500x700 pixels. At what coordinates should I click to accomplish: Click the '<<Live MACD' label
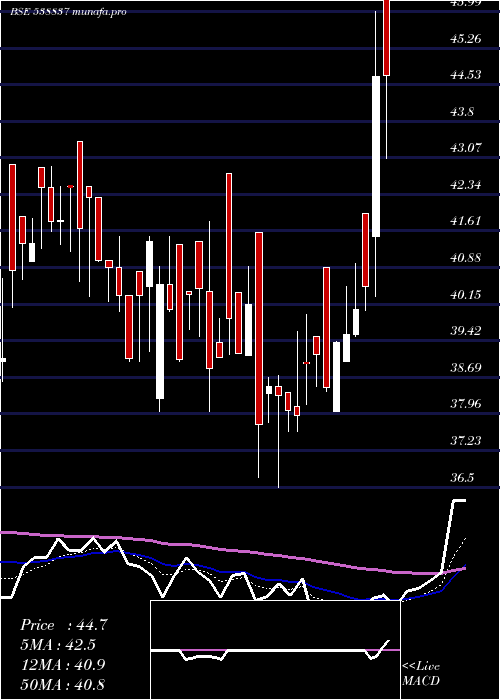(421, 674)
